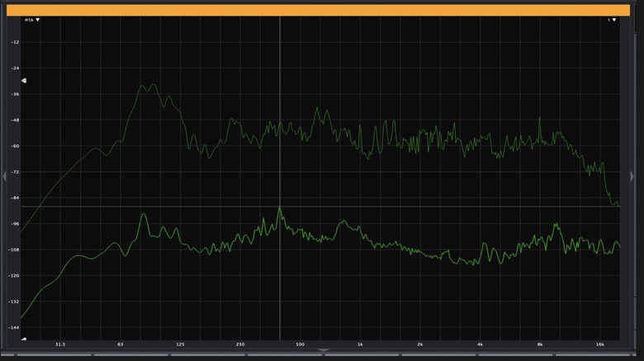Open the RTA graph type dropdown
Viewport: 644px width, 361px height.
pyautogui.click(x=32, y=20)
